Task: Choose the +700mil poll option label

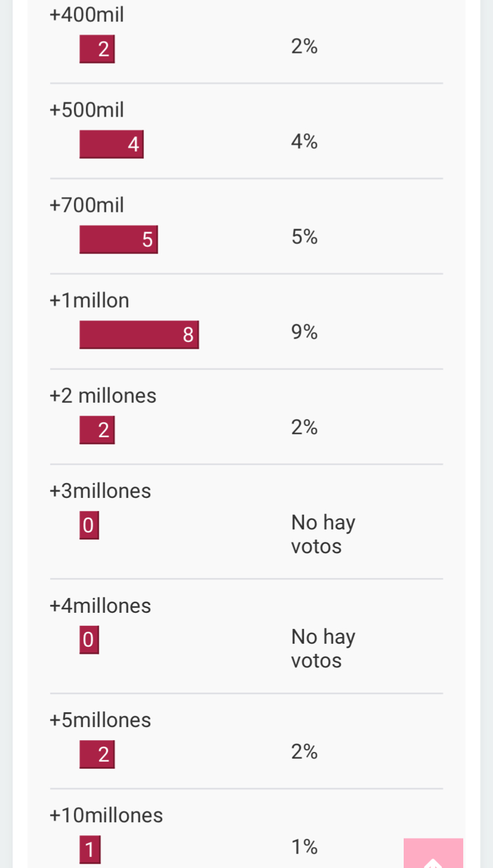Action: (x=87, y=205)
